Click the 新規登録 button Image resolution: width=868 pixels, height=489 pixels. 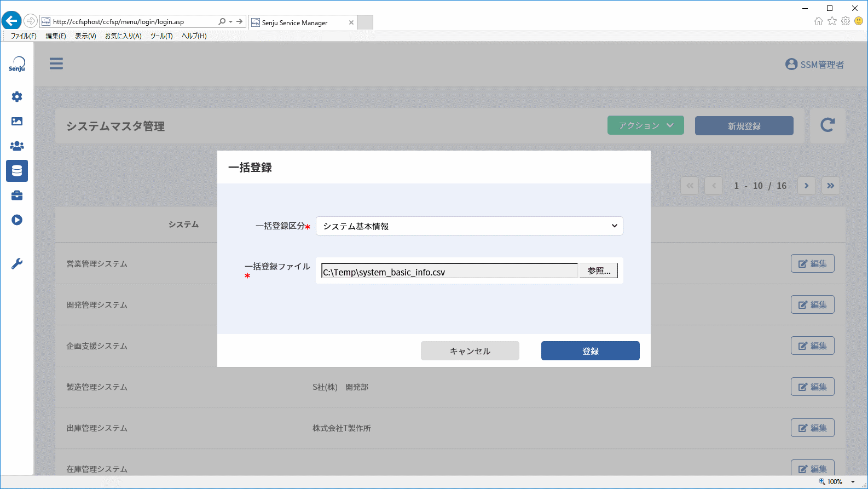click(x=744, y=126)
